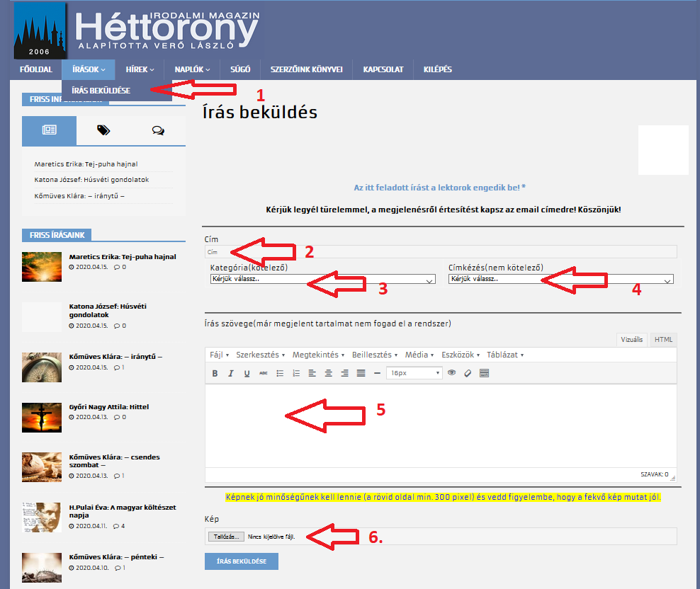Viewport: 700px width, 589px height.
Task: Switch to the HTML editor tab
Action: (663, 340)
